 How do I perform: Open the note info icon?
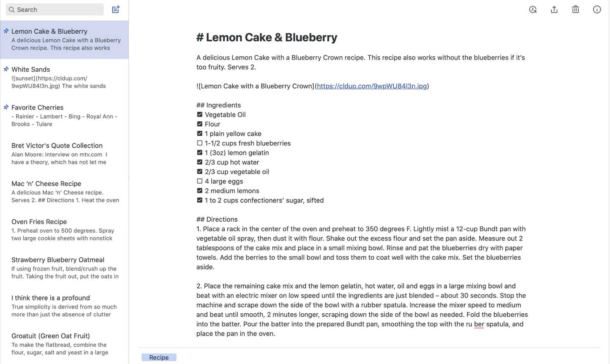[x=597, y=10]
